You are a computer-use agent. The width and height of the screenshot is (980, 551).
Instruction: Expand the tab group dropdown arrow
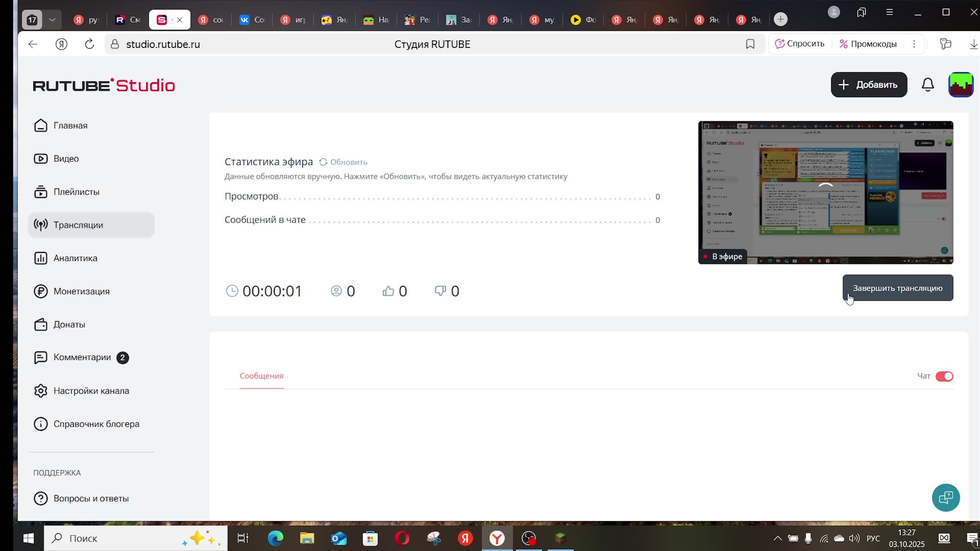[52, 20]
